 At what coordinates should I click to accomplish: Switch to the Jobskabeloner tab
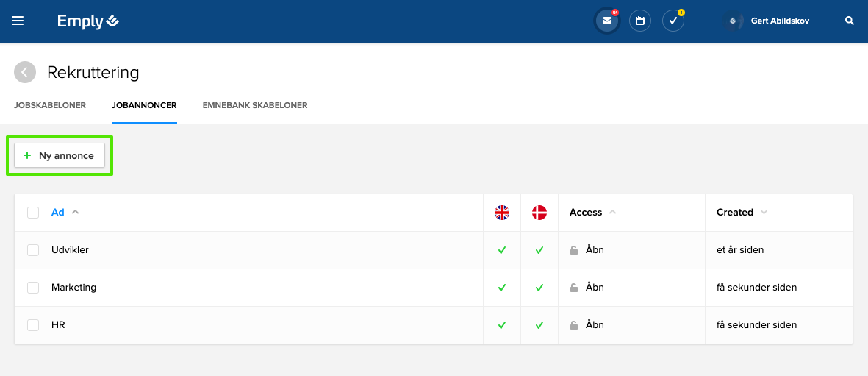[50, 105]
